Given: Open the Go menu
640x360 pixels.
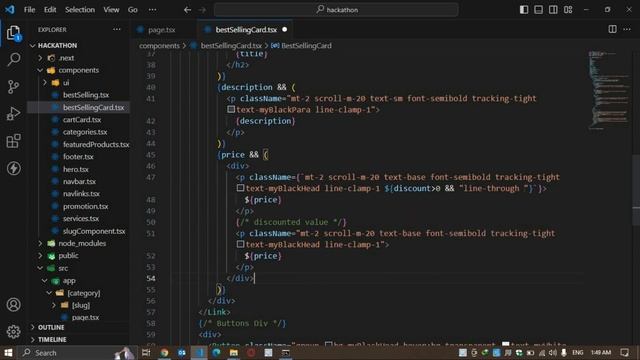Looking at the screenshot, I should pos(133,9).
